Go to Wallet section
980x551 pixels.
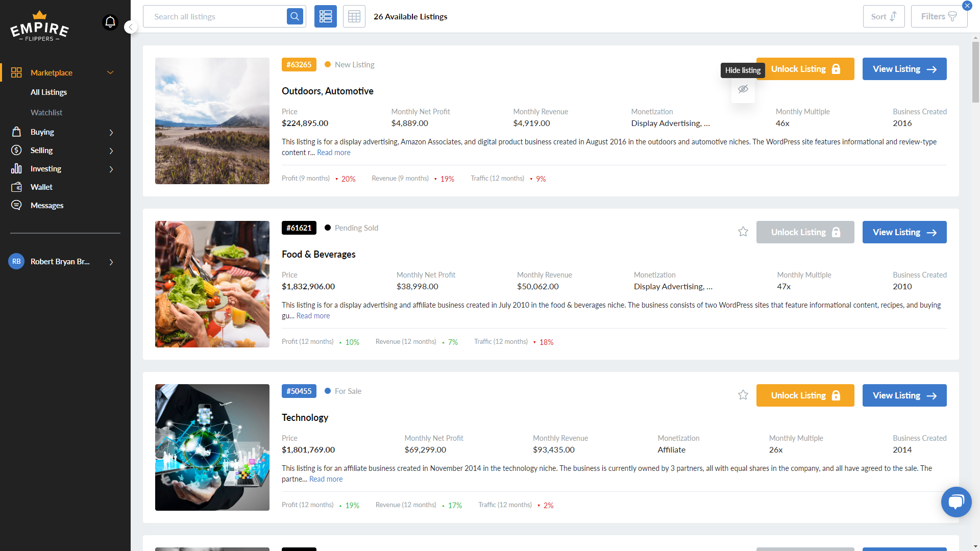[41, 187]
